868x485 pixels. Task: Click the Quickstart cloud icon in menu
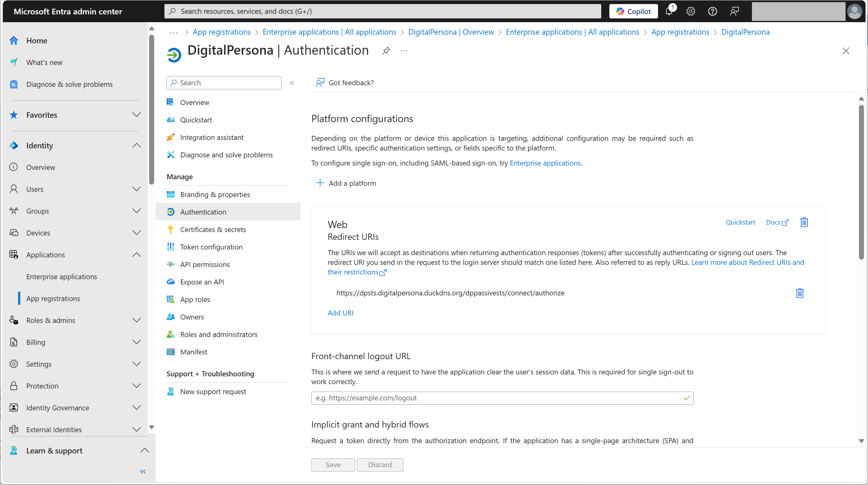coord(170,120)
